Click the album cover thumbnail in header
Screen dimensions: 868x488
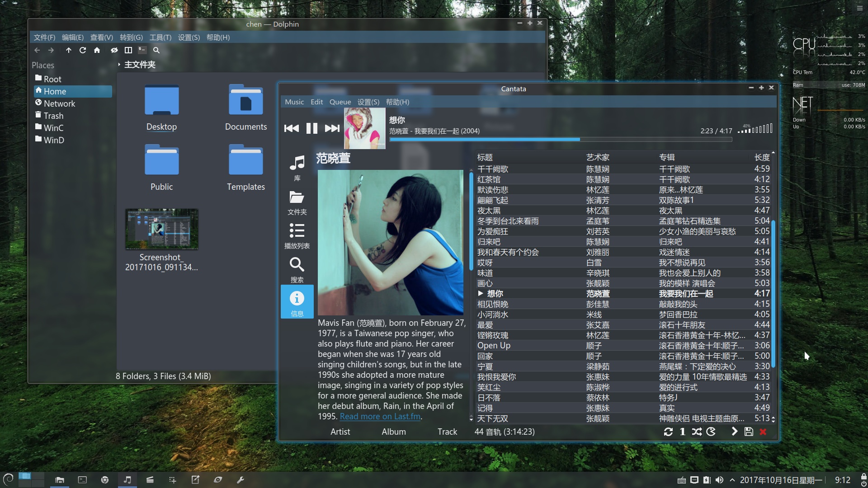365,128
